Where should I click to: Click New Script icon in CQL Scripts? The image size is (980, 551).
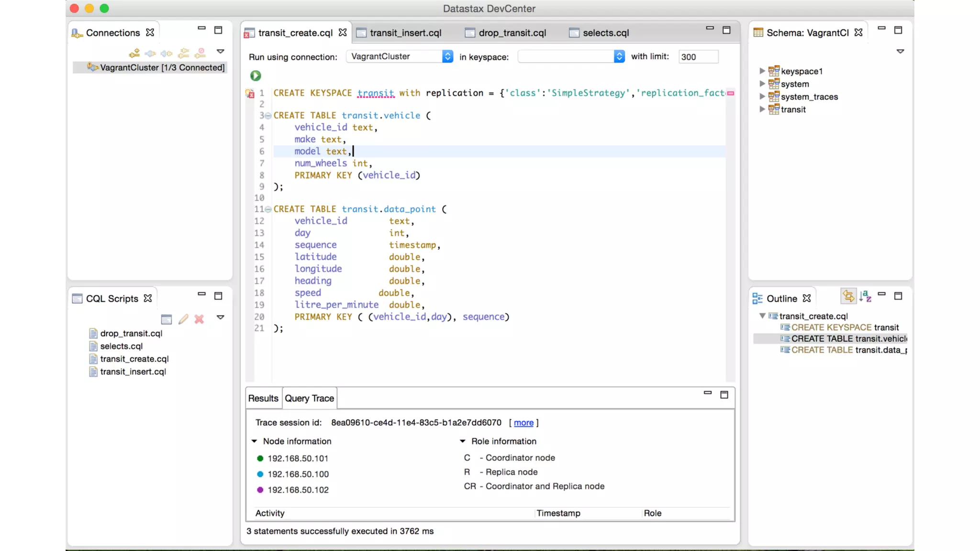[166, 319]
